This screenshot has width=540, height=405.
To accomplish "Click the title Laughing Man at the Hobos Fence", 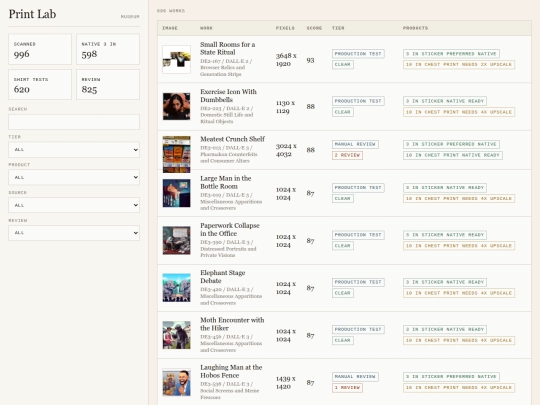I will pos(231,371).
